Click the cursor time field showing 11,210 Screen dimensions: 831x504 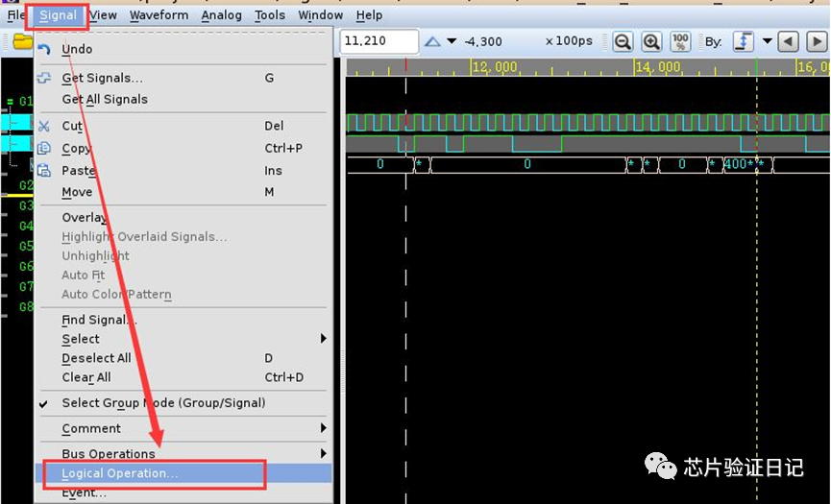379,41
